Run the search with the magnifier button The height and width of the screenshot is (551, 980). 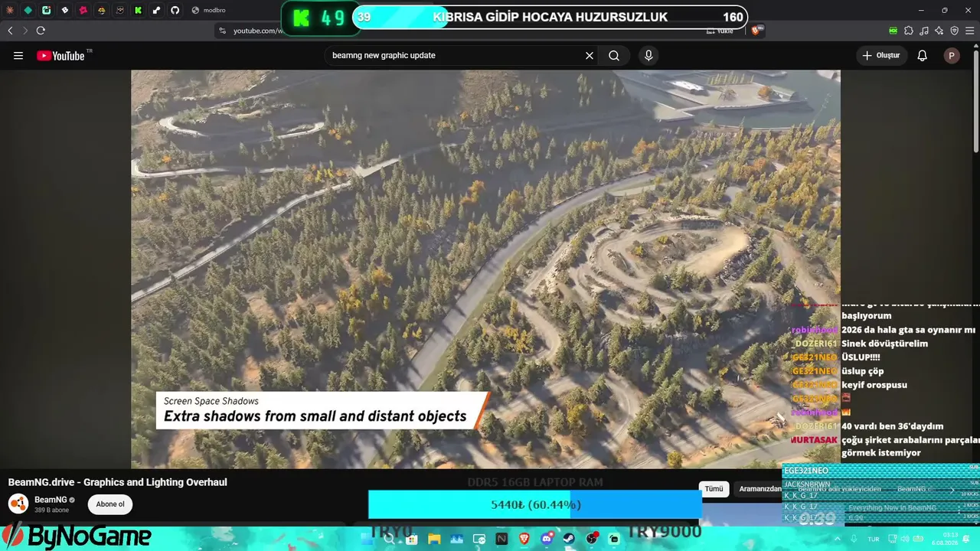click(614, 56)
